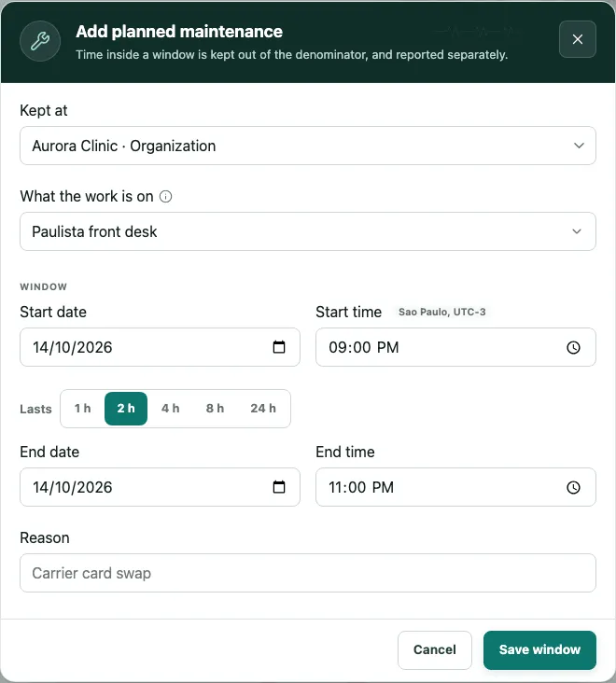Viewport: 616px width, 683px height.
Task: Click the info icon beside What the work is on
Action: tap(165, 197)
